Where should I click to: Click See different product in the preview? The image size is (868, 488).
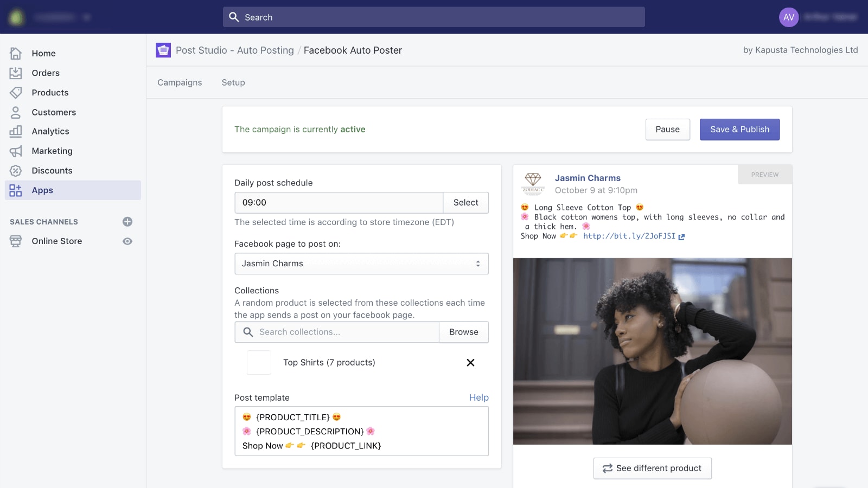click(653, 468)
